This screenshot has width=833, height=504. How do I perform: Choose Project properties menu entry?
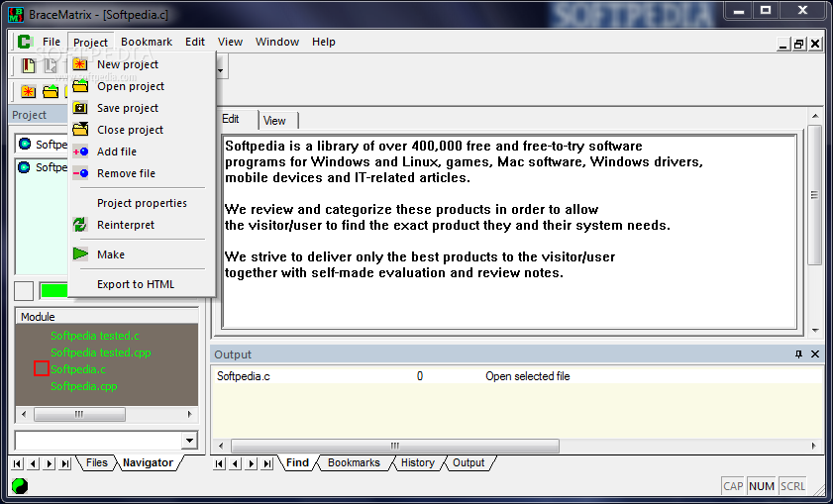142,203
